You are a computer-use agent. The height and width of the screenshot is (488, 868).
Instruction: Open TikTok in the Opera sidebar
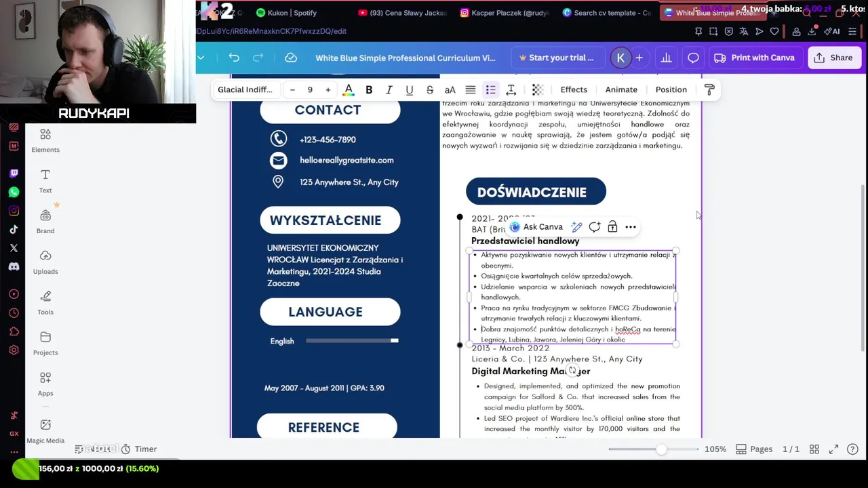click(14, 229)
